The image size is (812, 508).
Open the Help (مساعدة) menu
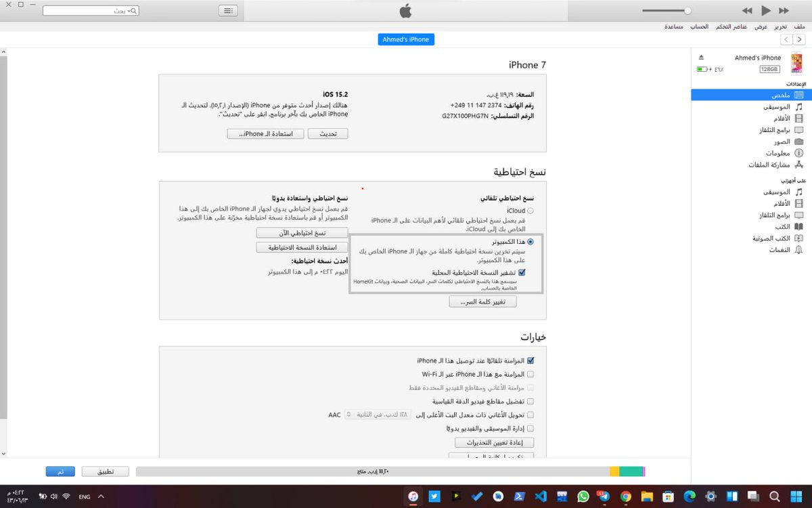(x=673, y=26)
